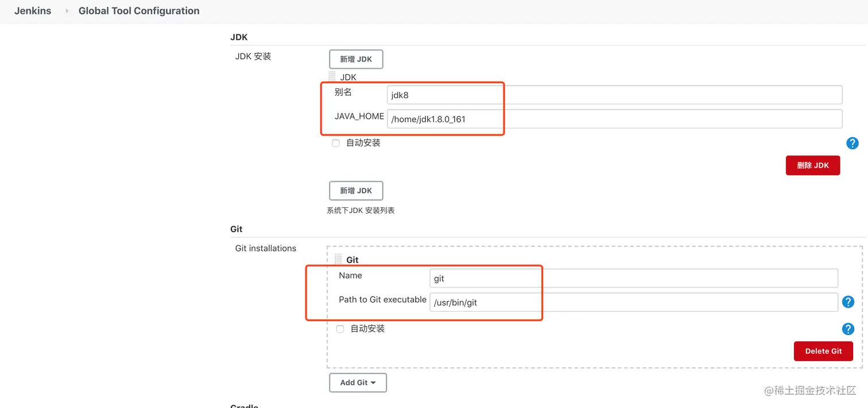Image resolution: width=868 pixels, height=408 pixels.
Task: Grab the JDK entry drag handle
Action: 332,77
